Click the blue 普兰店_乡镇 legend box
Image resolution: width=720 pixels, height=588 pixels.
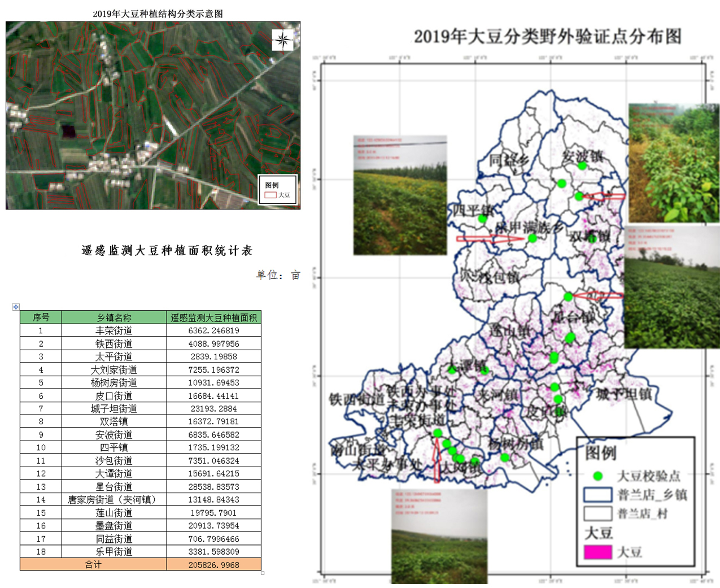597,495
